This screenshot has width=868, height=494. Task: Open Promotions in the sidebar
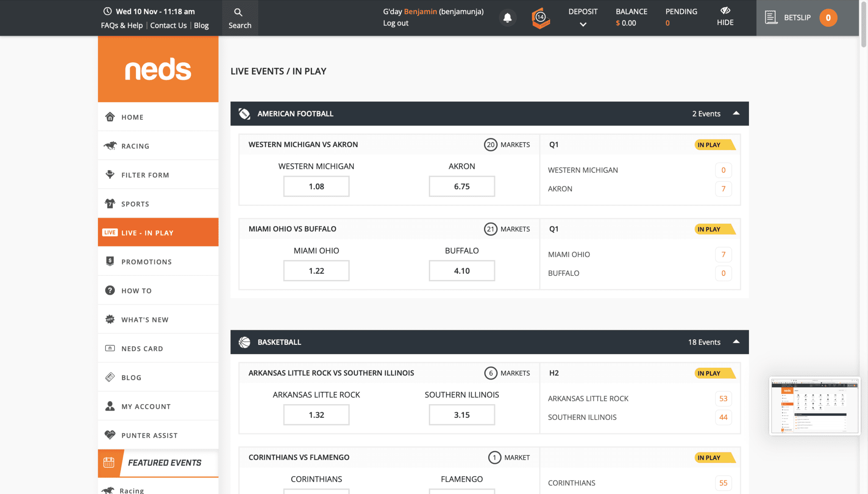pyautogui.click(x=158, y=262)
